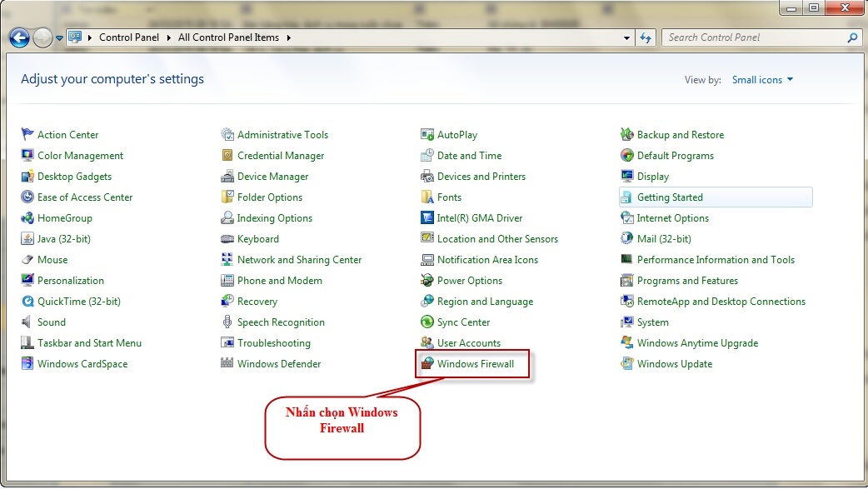Open the Intel(R) GMA Driver link
The width and height of the screenshot is (868, 489).
pyautogui.click(x=479, y=218)
